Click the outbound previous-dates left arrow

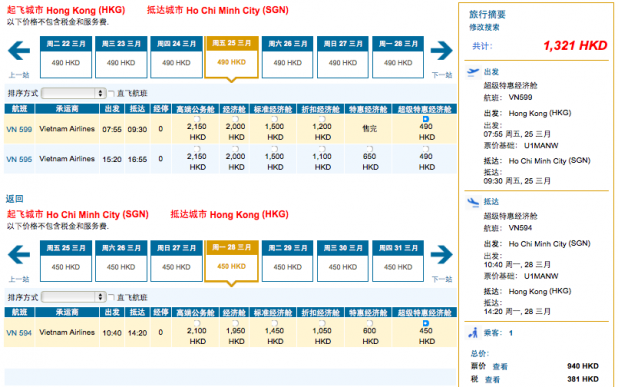click(x=19, y=51)
